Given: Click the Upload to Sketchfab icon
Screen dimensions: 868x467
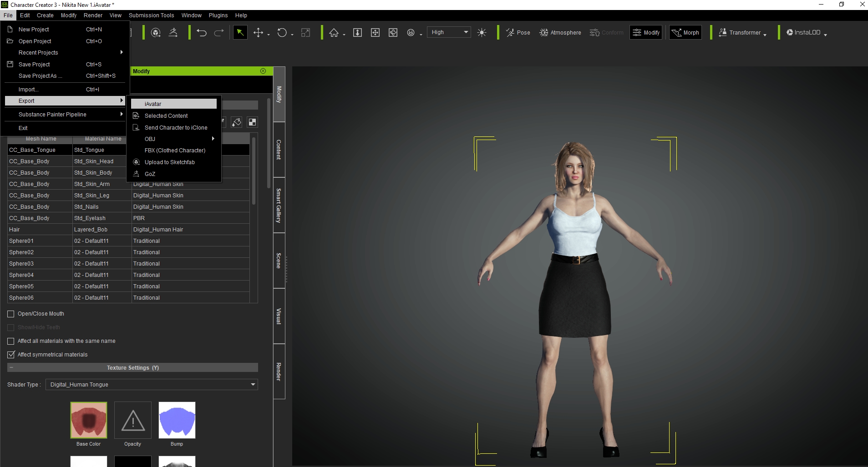Looking at the screenshot, I should point(136,162).
